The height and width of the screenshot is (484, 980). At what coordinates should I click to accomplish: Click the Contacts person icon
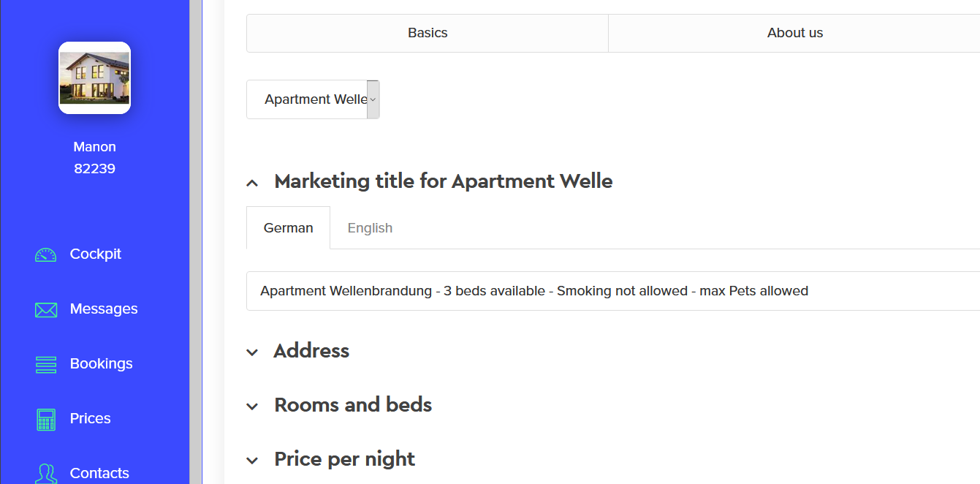(x=45, y=474)
